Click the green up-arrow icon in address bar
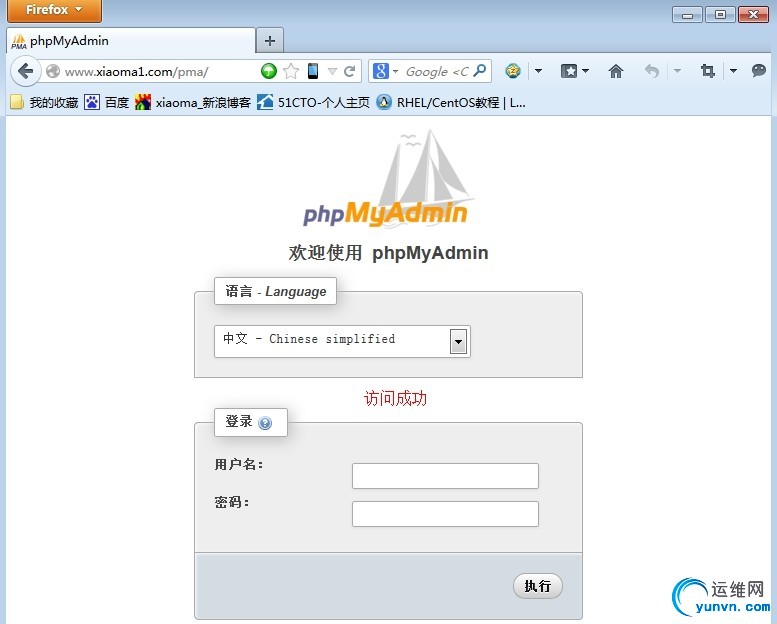The width and height of the screenshot is (777, 624). tap(269, 71)
